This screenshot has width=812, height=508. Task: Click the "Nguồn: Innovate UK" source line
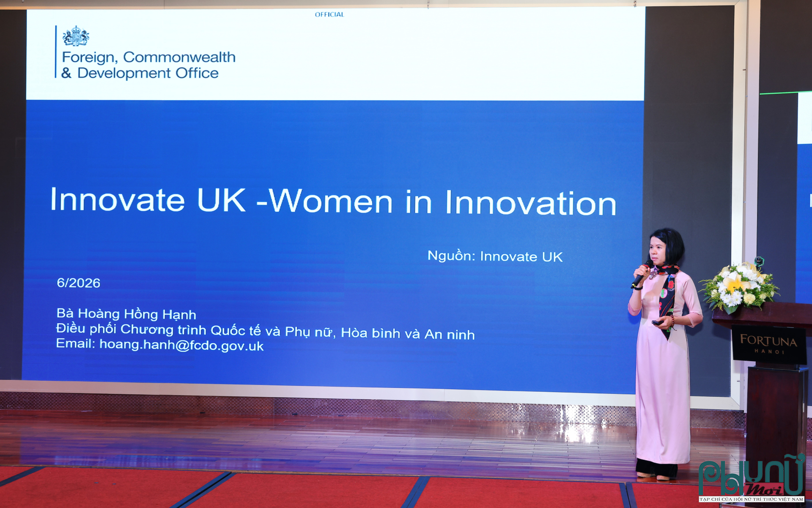(x=495, y=256)
